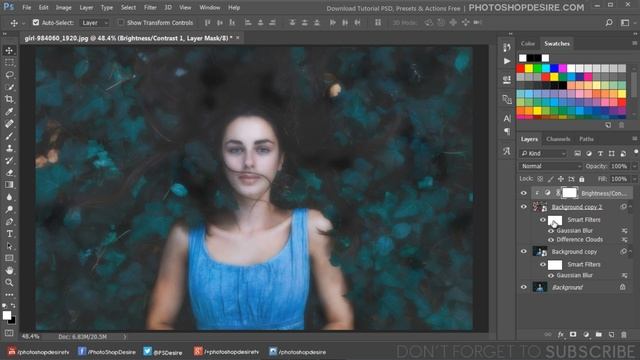Select the Crop tool
The image size is (640, 360).
pyautogui.click(x=9, y=99)
